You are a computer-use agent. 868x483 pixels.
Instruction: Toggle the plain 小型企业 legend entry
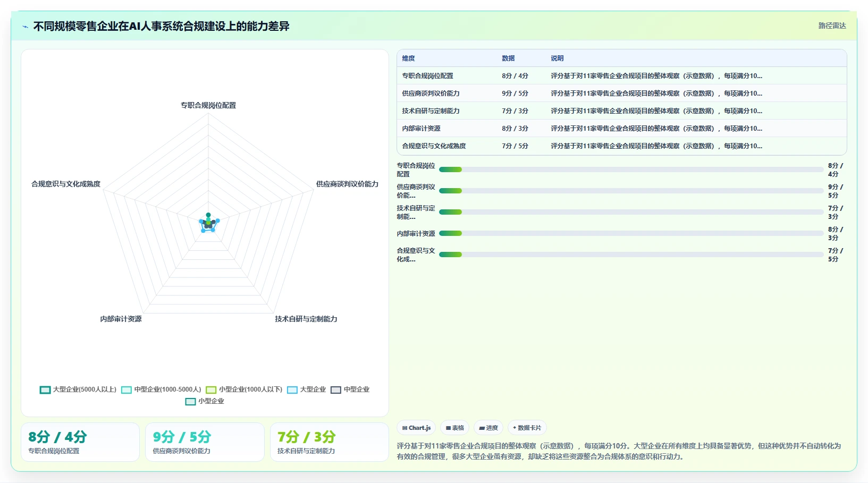coord(205,401)
